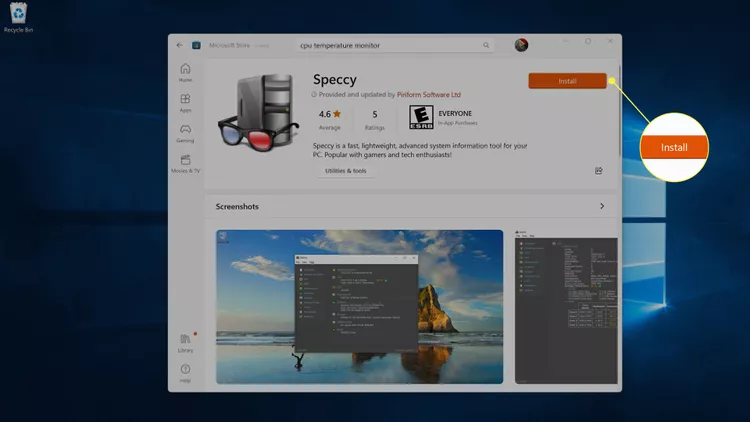Open Help in the sidebar
Screen dimensions: 750x422
coord(185,373)
